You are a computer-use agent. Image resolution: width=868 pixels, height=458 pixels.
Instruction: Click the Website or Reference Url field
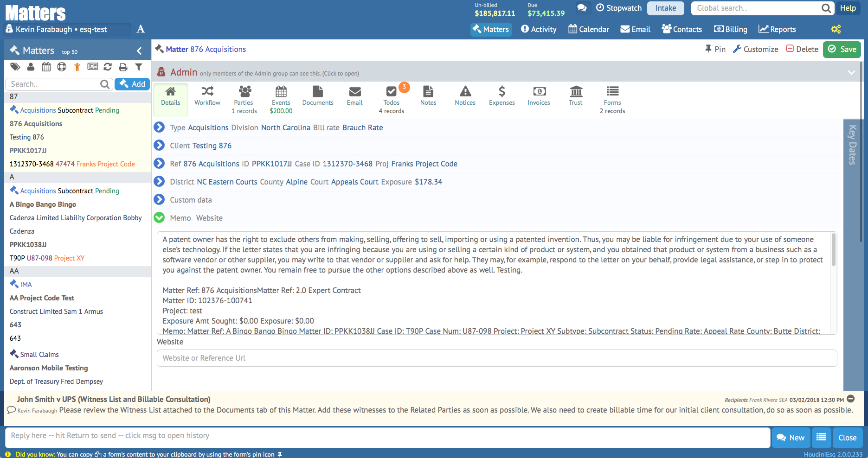coord(497,358)
